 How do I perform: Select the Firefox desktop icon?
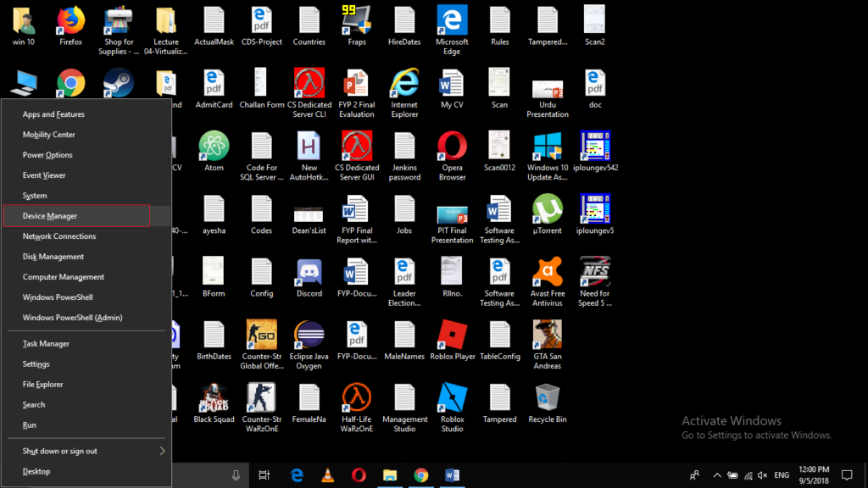71,26
